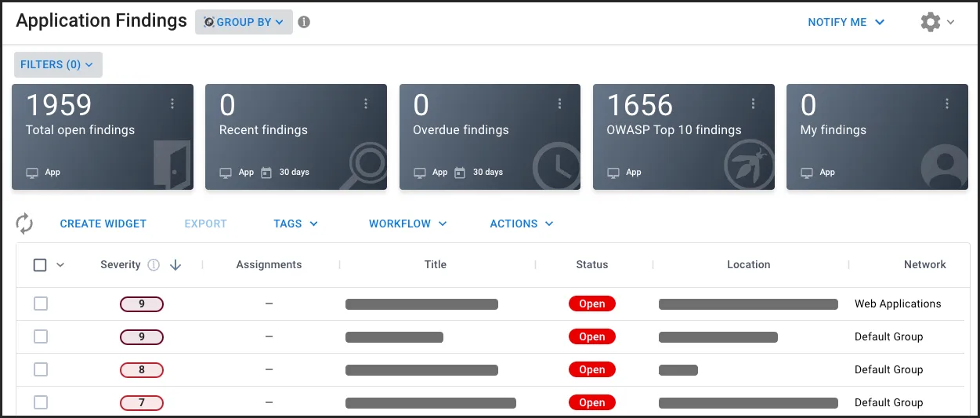Click the calendar icon on the Recent findings card
The image size is (980, 418).
tap(266, 173)
